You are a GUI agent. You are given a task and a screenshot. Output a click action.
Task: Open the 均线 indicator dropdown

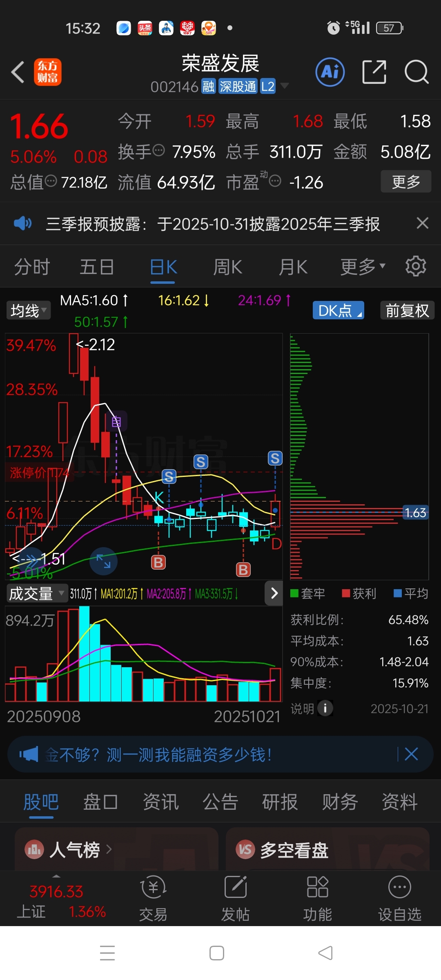coord(28,310)
